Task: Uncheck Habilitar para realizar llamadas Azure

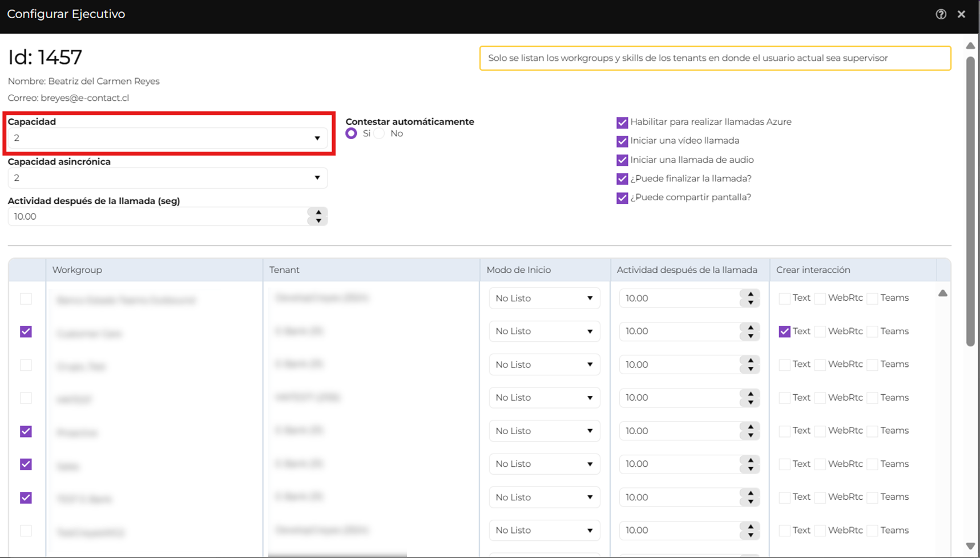Action: [622, 123]
